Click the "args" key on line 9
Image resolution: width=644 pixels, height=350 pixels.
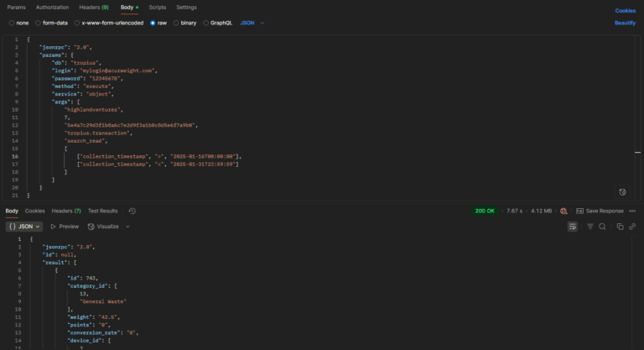(61, 102)
